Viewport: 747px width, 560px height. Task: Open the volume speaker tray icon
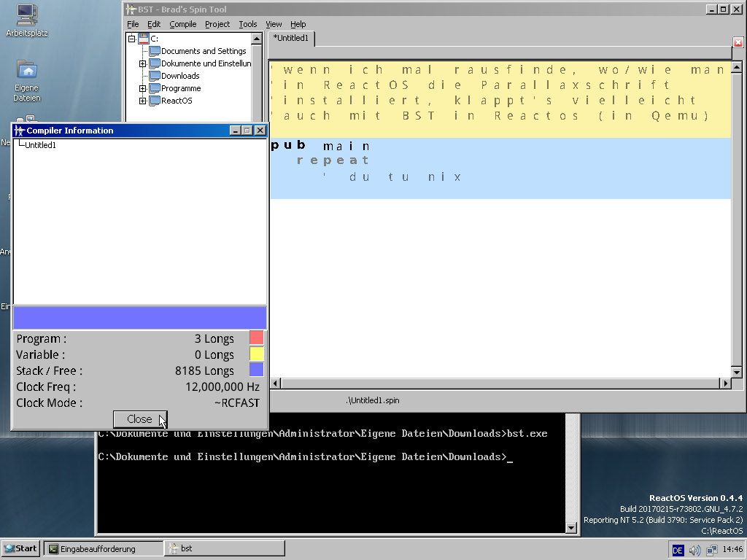694,550
